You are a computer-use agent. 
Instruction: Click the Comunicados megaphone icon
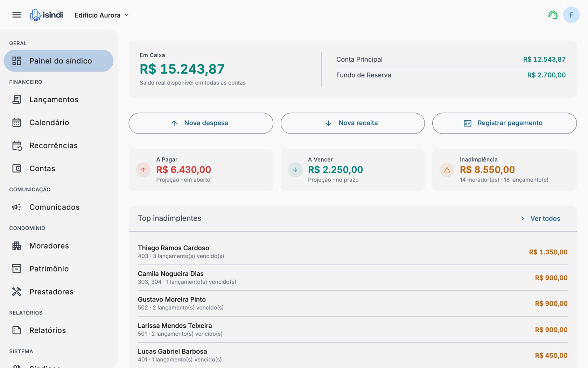(16, 207)
